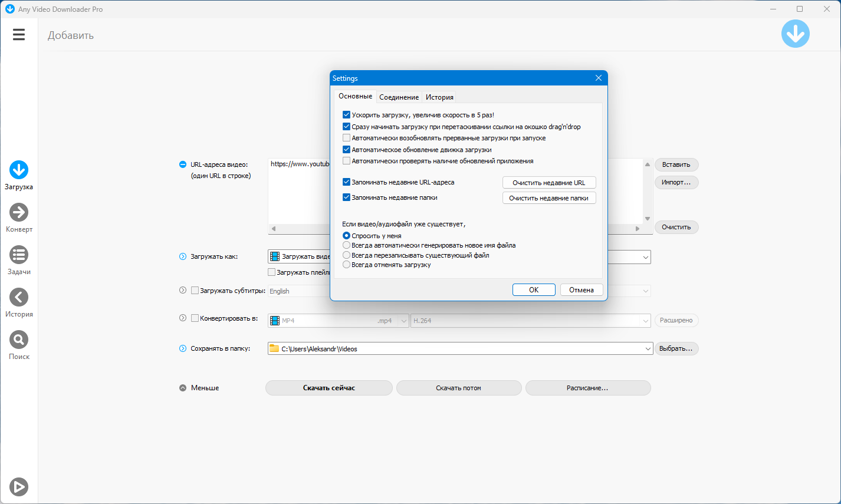Viewport: 841px width, 504px height.
Task: Open the "Загружать как" dropdown arrow
Action: [646, 257]
